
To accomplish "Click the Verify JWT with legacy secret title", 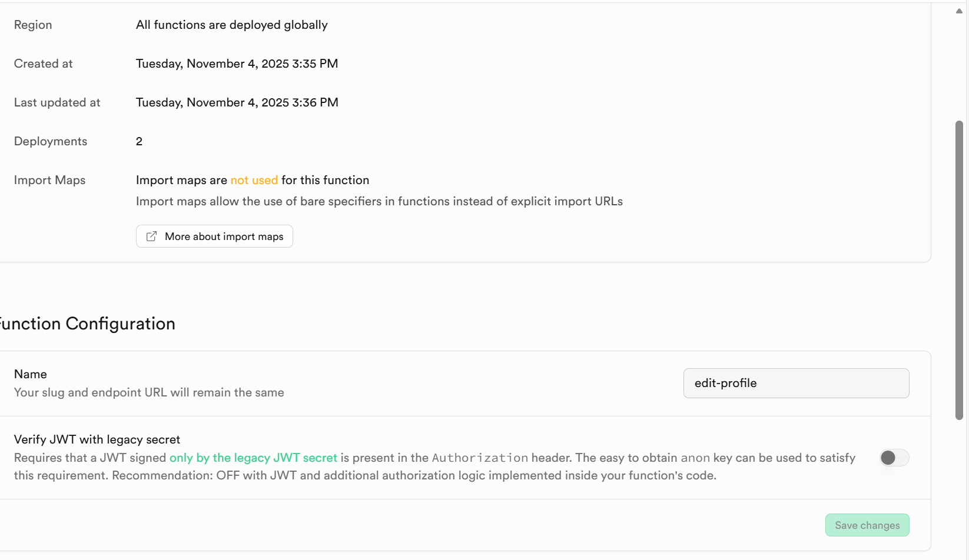I will [x=97, y=439].
